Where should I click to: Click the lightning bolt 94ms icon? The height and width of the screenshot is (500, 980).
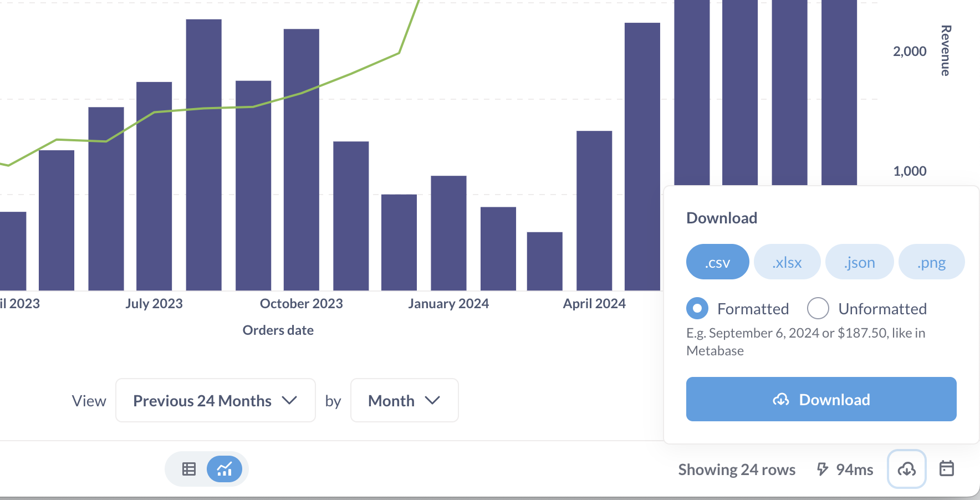click(823, 469)
